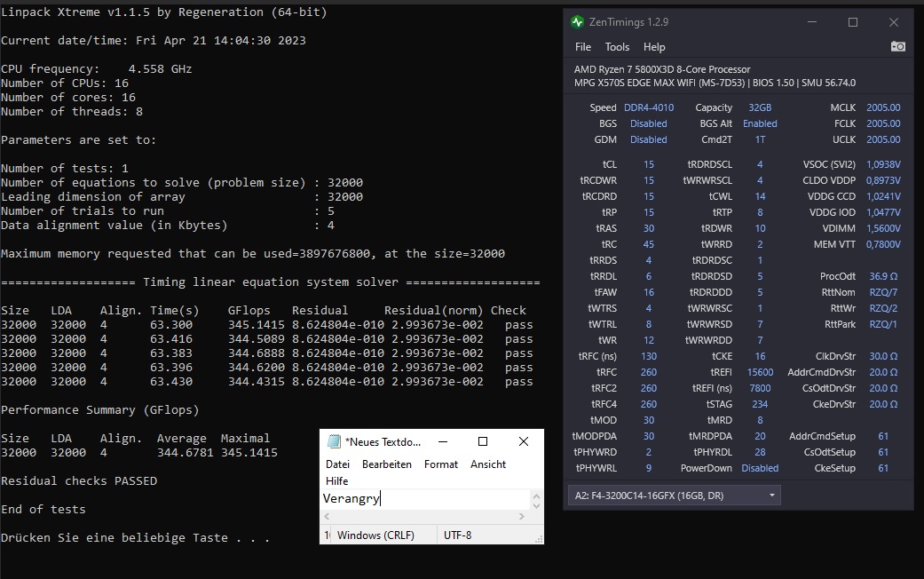Open the File menu in ZenTimings
Viewport: 924px width, 579px height.
583,47
